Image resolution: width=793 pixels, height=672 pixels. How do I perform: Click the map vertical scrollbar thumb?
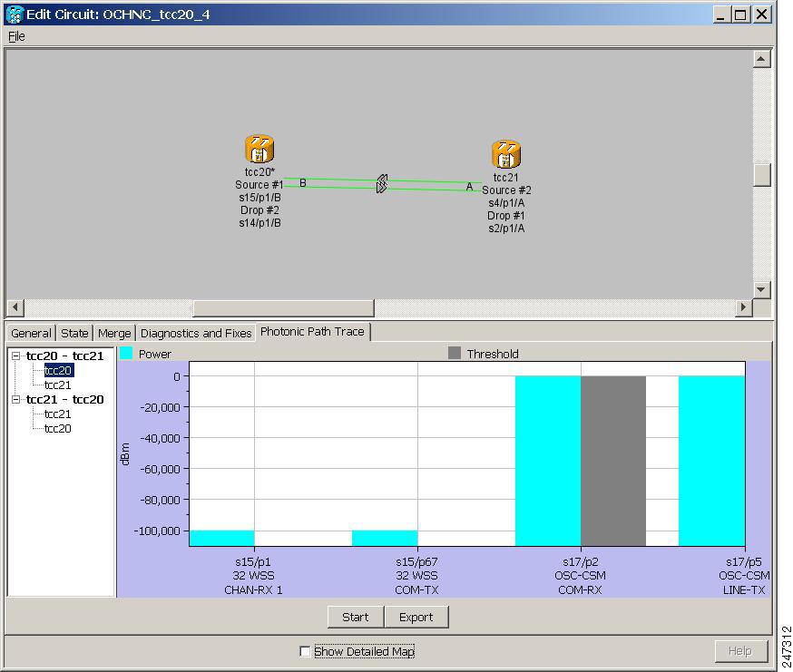[761, 175]
